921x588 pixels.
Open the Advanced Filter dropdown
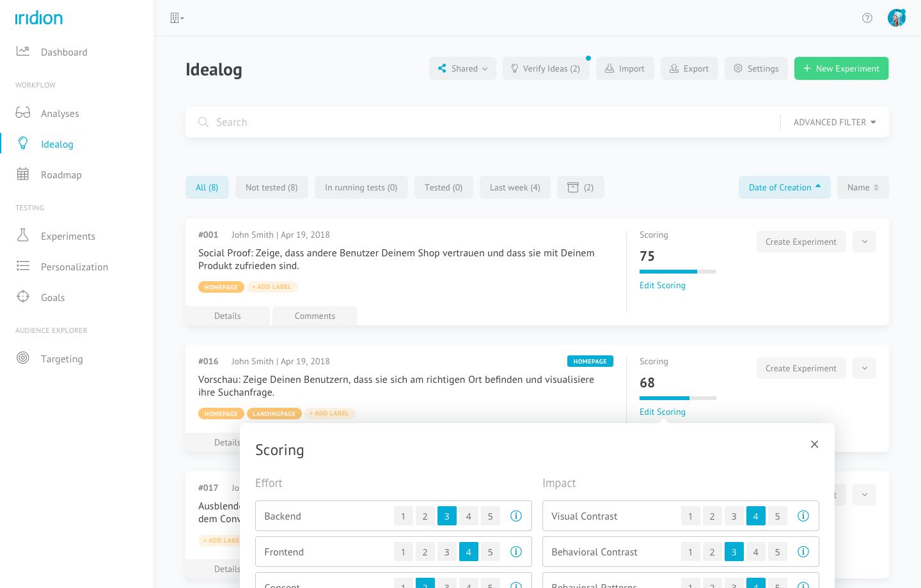[834, 122]
